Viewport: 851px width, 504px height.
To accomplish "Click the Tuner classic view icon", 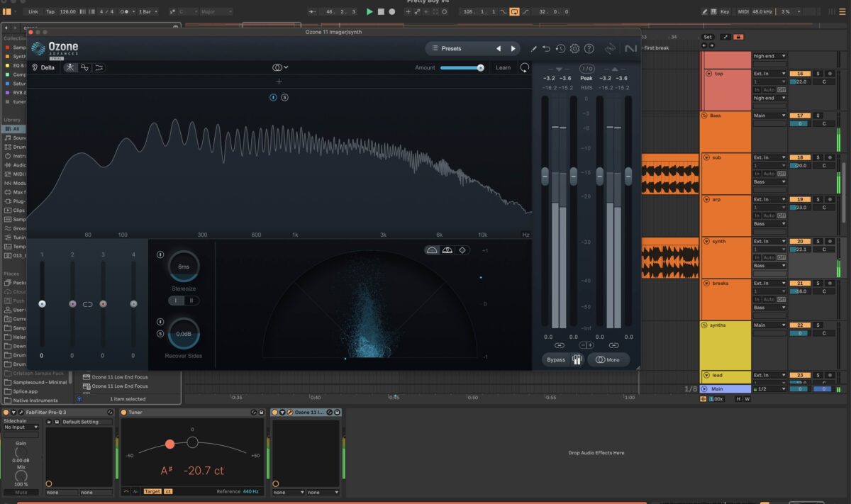I will [x=126, y=491].
